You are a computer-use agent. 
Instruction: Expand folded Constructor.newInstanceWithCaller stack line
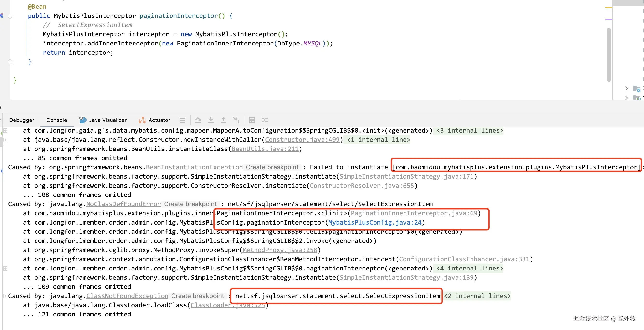(x=5, y=140)
